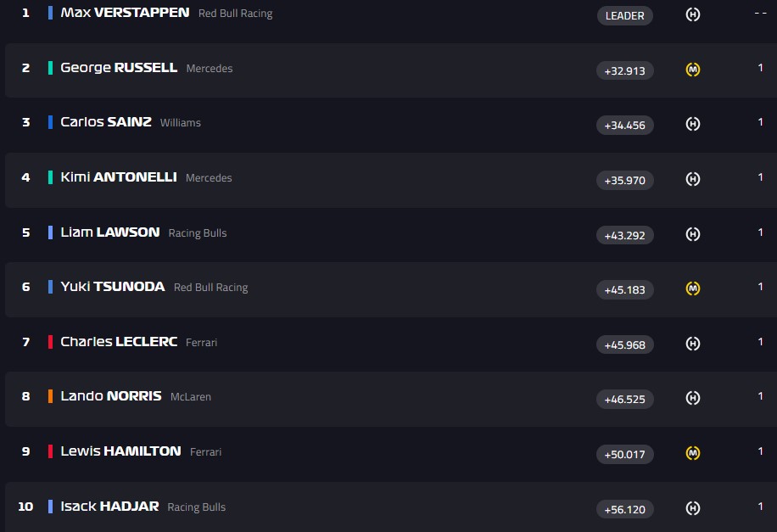Open Max VERSTAPPEN driver name

[x=125, y=13]
